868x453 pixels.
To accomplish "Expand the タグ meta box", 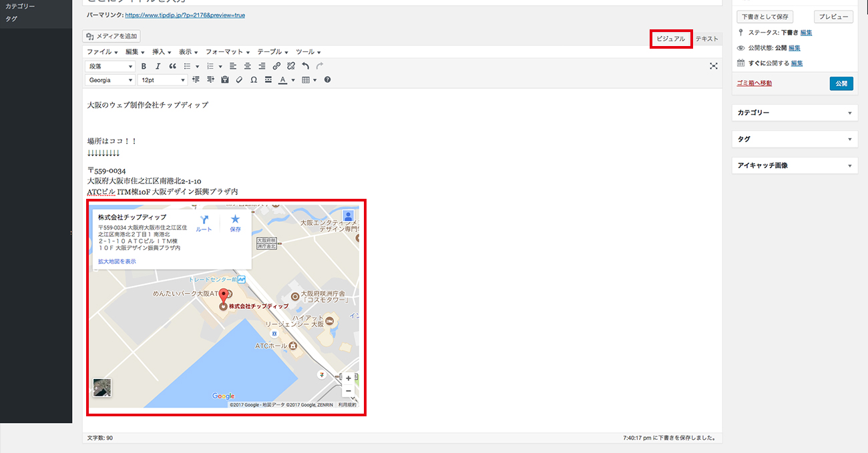I will [795, 139].
